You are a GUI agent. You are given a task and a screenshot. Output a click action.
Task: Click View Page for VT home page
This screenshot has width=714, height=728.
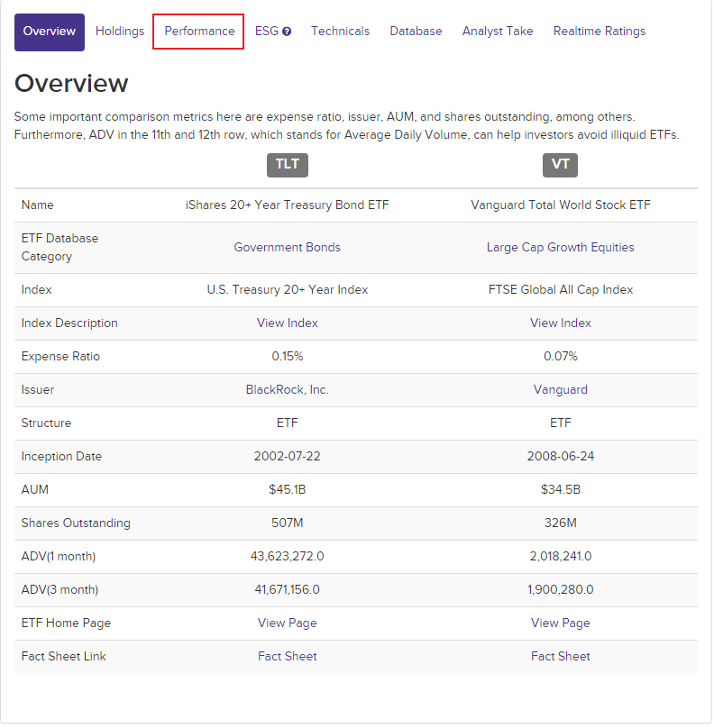pos(561,623)
